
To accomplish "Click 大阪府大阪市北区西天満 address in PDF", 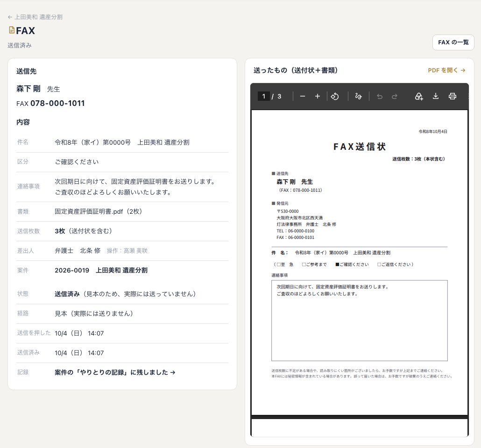I will pos(299,218).
